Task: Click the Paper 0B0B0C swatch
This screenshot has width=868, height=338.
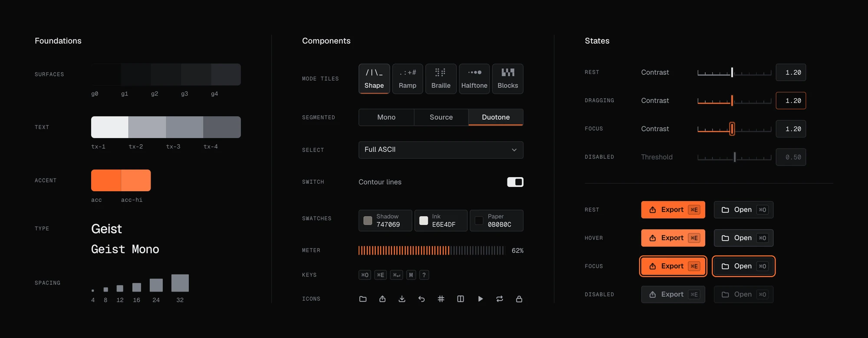Action: (496, 221)
